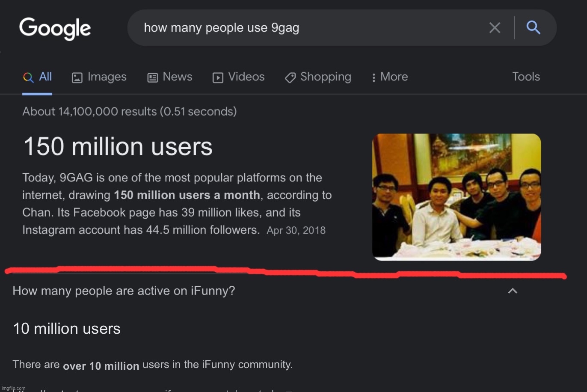
Task: Click the magnifying glass search button
Action: (x=533, y=27)
